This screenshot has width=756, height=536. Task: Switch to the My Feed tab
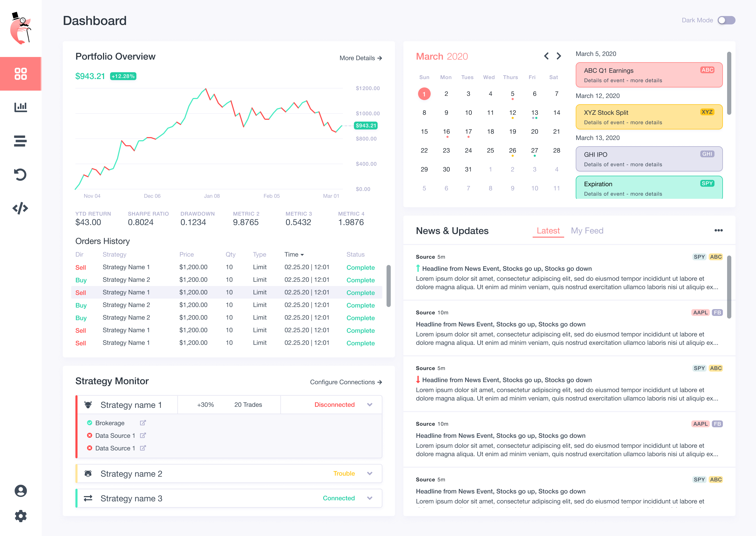click(x=587, y=231)
